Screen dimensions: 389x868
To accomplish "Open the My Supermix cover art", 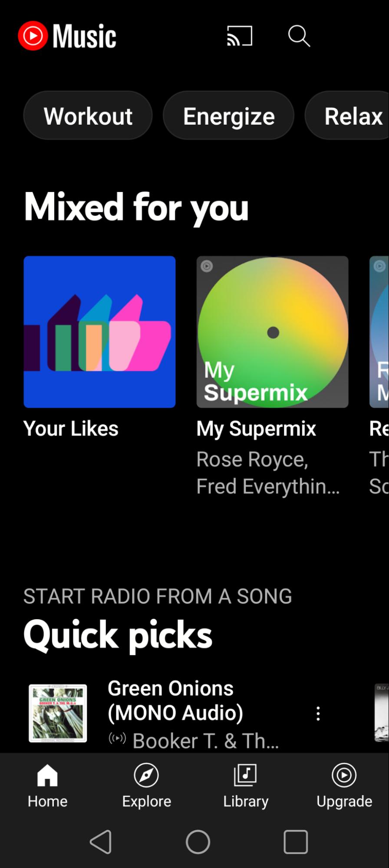I will tap(272, 332).
